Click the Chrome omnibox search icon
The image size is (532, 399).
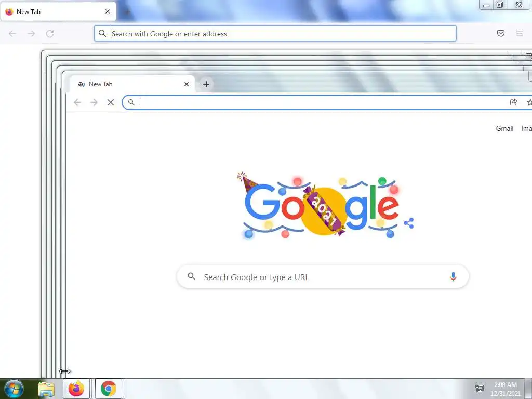click(x=131, y=102)
